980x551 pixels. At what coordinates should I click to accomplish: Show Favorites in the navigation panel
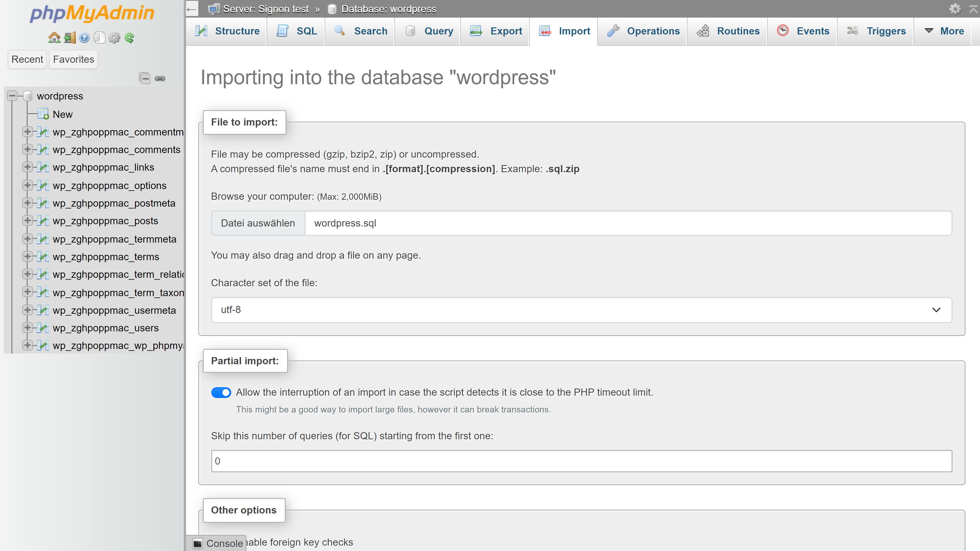(73, 59)
